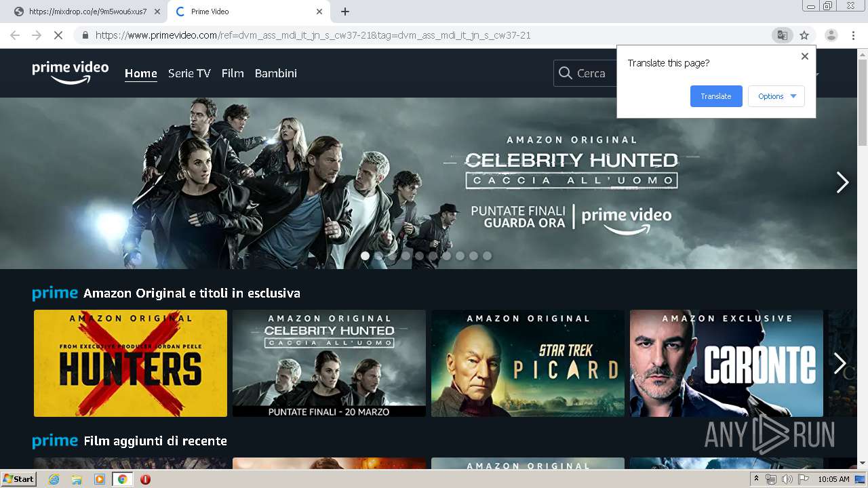Stop loading the page
Screen dimensions: 868x488
click(58, 35)
